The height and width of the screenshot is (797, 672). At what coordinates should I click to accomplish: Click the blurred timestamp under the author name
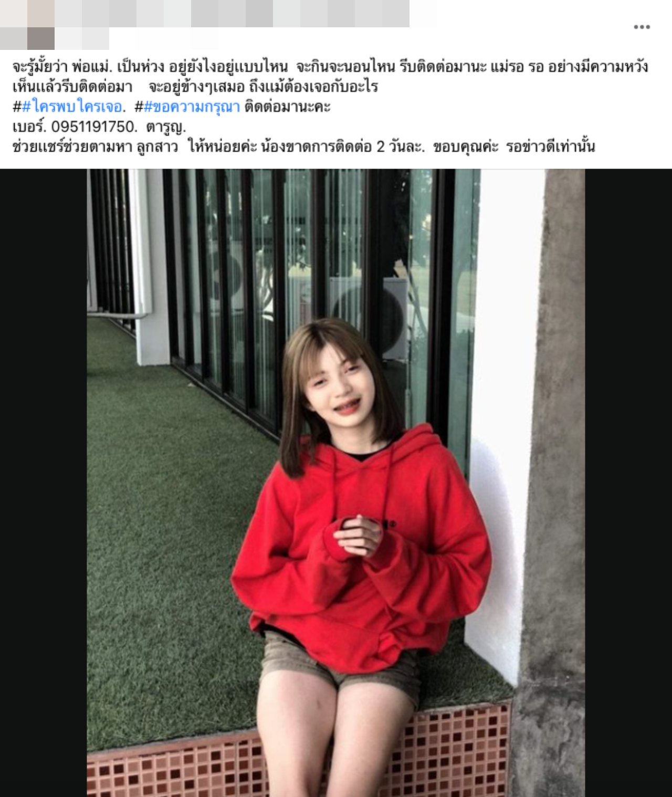pos(55,38)
